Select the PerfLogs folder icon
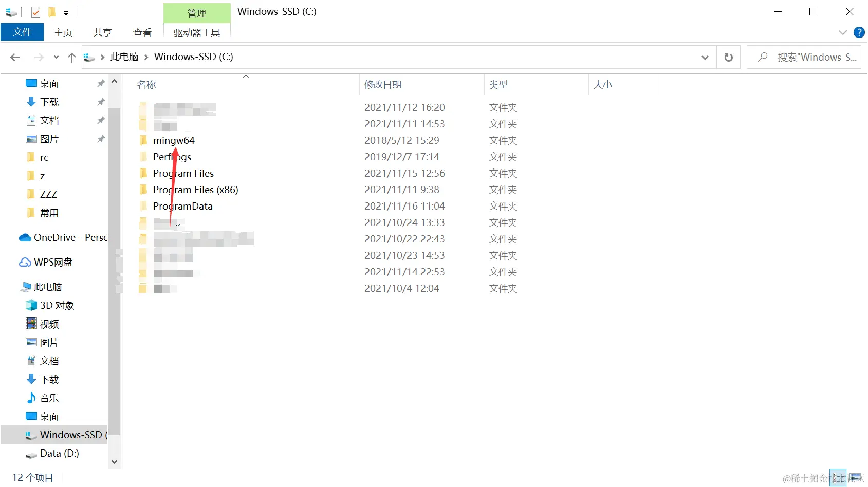 143,157
